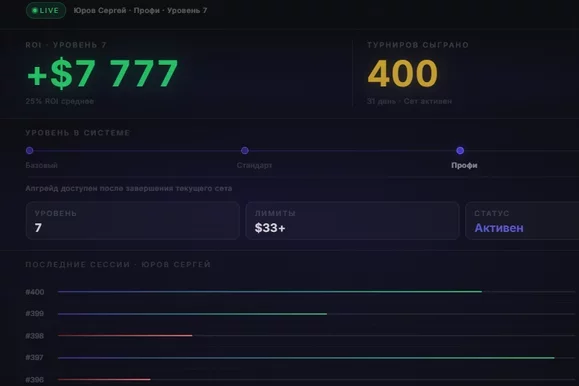Click the ROI value '+$7 777'

103,73
